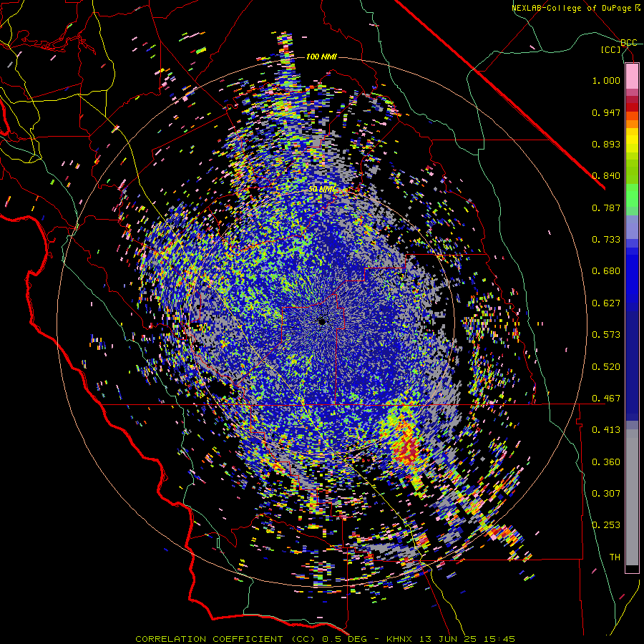Screen dimensions: 644x644
Task: Click the 100 NMI range ring label
Action: point(321,57)
